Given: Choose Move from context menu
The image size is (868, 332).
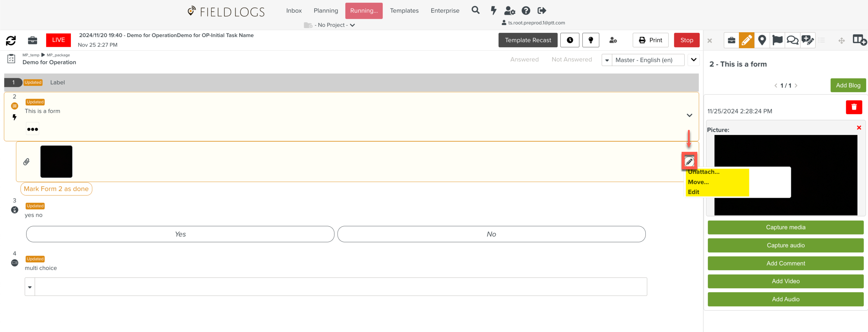Looking at the screenshot, I should click(698, 182).
